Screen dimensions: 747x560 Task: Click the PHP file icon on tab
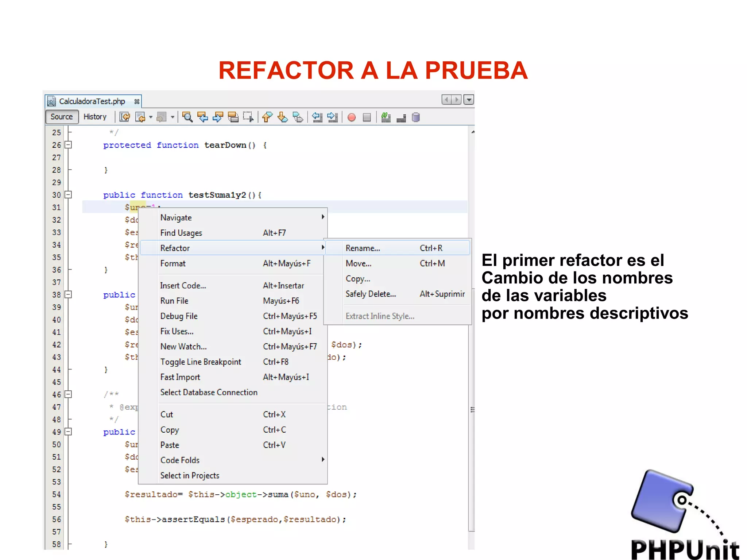(51, 101)
